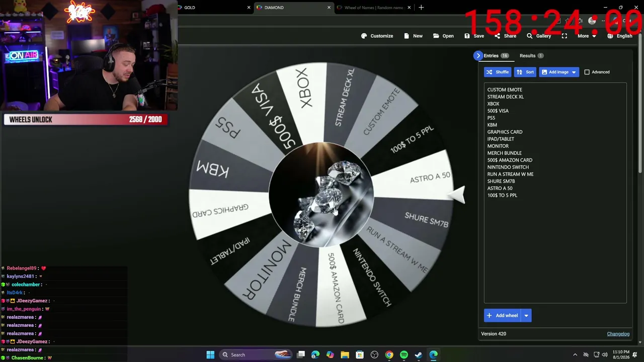Click the SHURE SM7B entry line
Image resolution: width=644 pixels, height=362 pixels.
click(501, 181)
